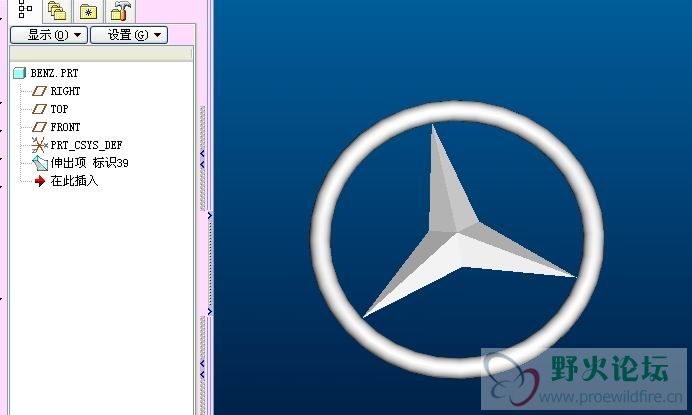This screenshot has width=692, height=415.
Task: Select BENZ.PRT root in model tree
Action: (x=54, y=73)
